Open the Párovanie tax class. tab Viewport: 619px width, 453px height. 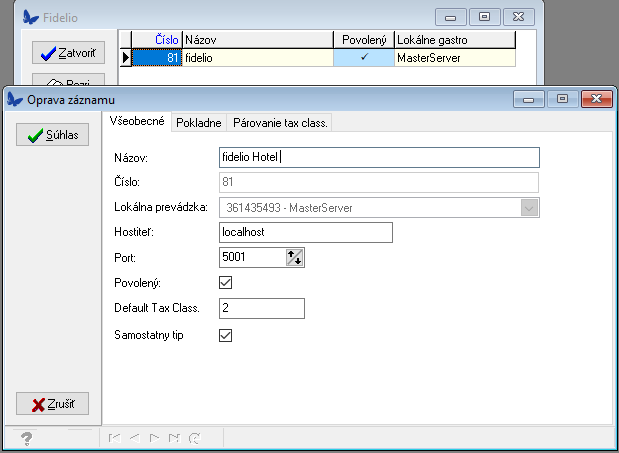[x=280, y=123]
